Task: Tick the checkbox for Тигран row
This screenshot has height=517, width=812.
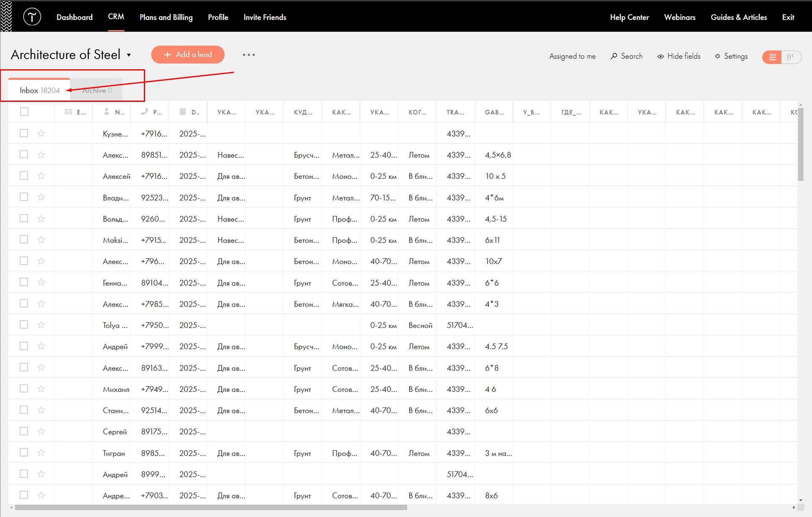Action: tap(24, 453)
